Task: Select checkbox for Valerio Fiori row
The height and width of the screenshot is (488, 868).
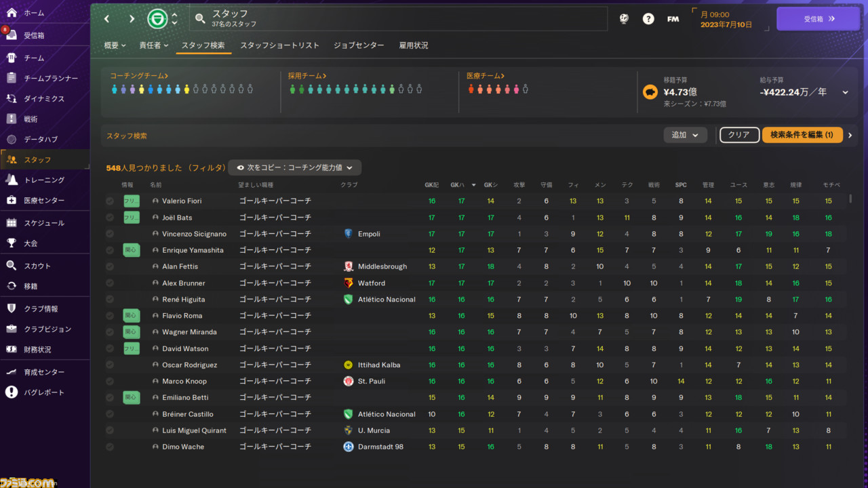Action: click(x=110, y=201)
